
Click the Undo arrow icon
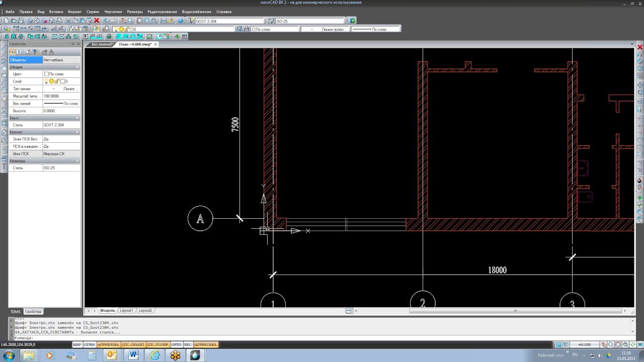pos(106,21)
